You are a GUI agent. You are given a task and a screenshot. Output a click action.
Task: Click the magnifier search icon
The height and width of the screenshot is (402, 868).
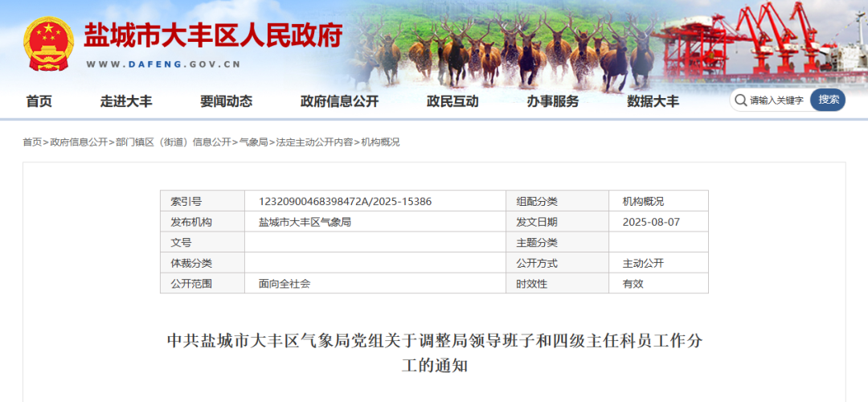pyautogui.click(x=741, y=100)
